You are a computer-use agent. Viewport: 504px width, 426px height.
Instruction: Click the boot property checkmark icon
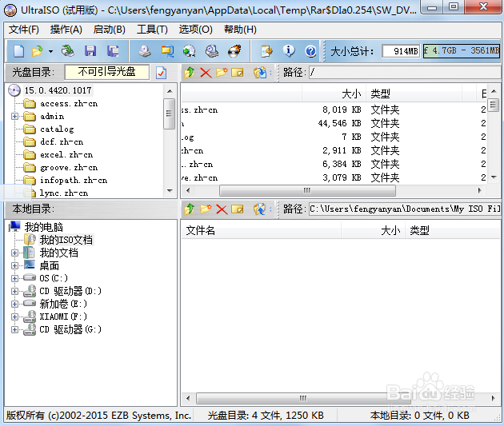161,73
